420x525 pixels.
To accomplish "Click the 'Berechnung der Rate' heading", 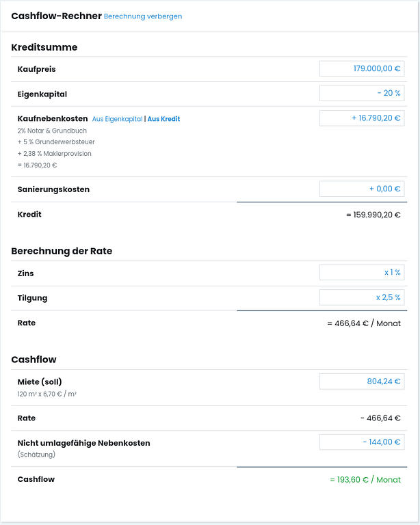I will (x=62, y=251).
